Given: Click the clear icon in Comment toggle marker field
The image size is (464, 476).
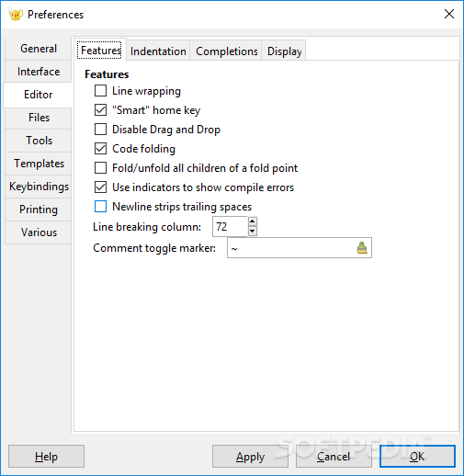Looking at the screenshot, I should point(362,248).
